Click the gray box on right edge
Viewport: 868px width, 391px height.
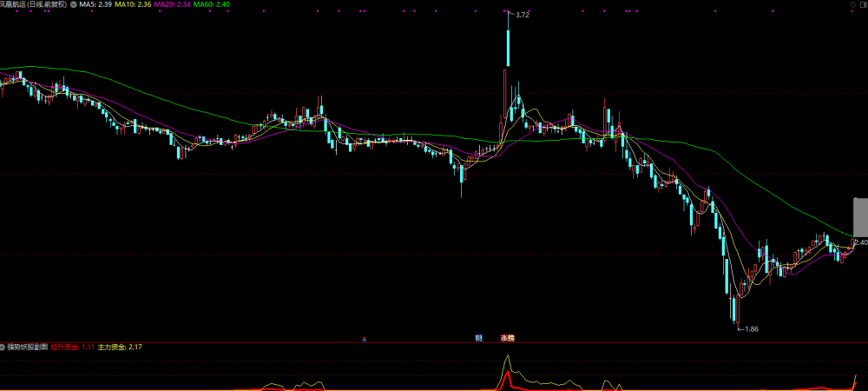coord(861,216)
